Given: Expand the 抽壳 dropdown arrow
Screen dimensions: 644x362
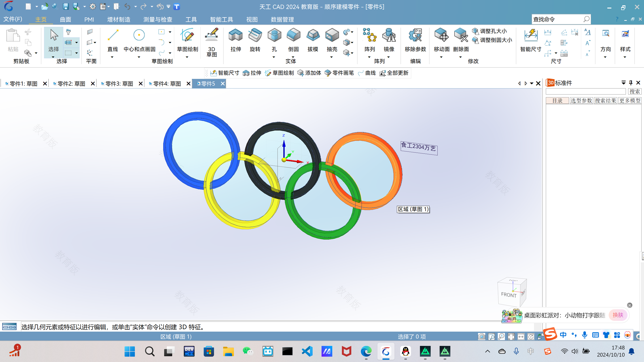Looking at the screenshot, I should (x=331, y=57).
